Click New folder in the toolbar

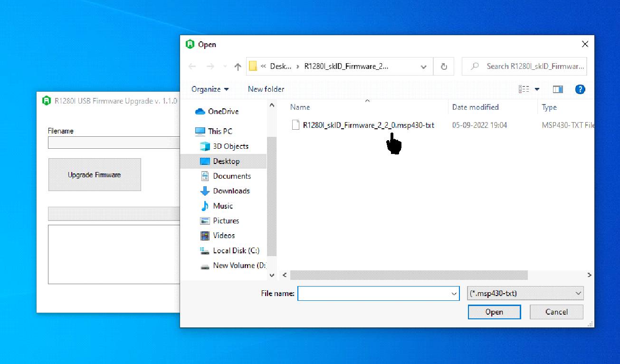coord(266,89)
